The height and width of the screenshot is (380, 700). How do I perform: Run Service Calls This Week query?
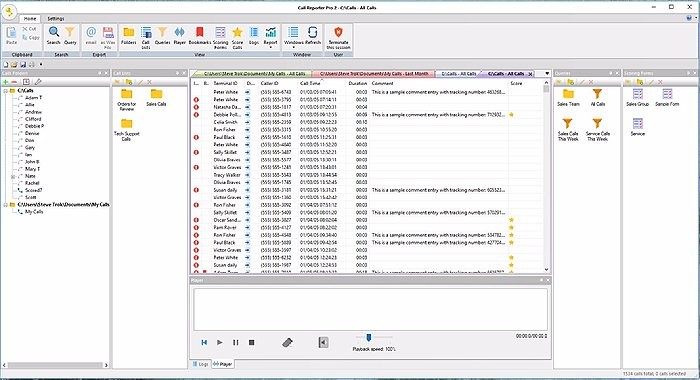click(597, 130)
